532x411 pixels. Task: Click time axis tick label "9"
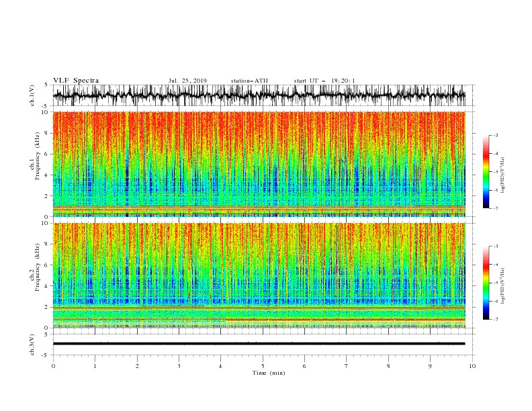(x=430, y=366)
